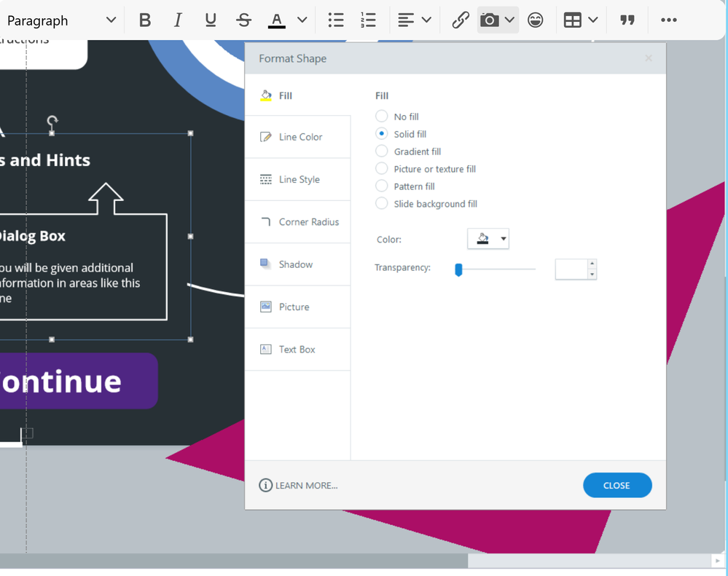
Task: Apply strikethrough formatting
Action: [x=244, y=20]
